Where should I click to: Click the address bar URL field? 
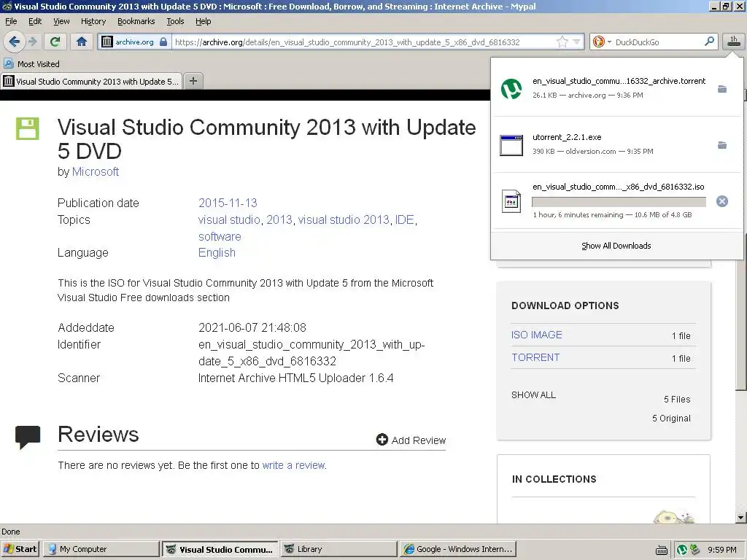362,42
